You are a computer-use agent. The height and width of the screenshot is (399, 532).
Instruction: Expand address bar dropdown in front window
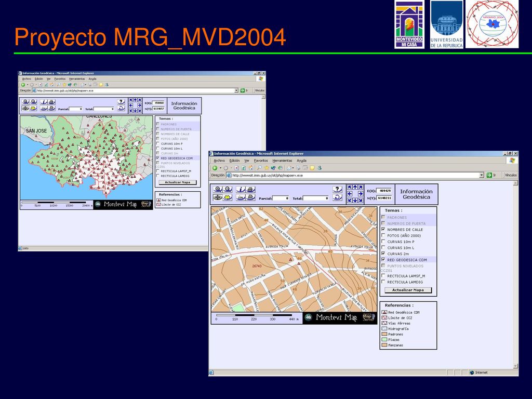(482, 175)
